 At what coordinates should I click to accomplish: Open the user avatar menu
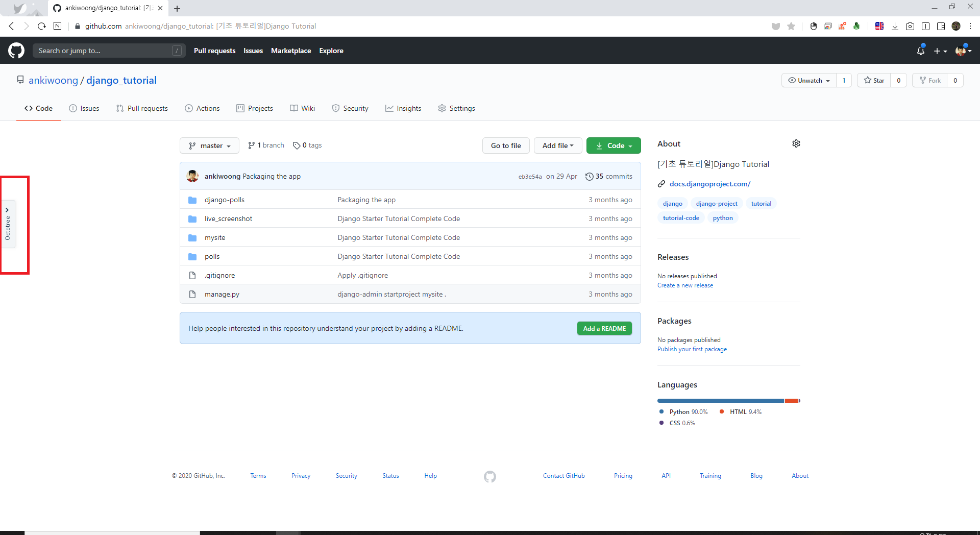[x=963, y=51]
